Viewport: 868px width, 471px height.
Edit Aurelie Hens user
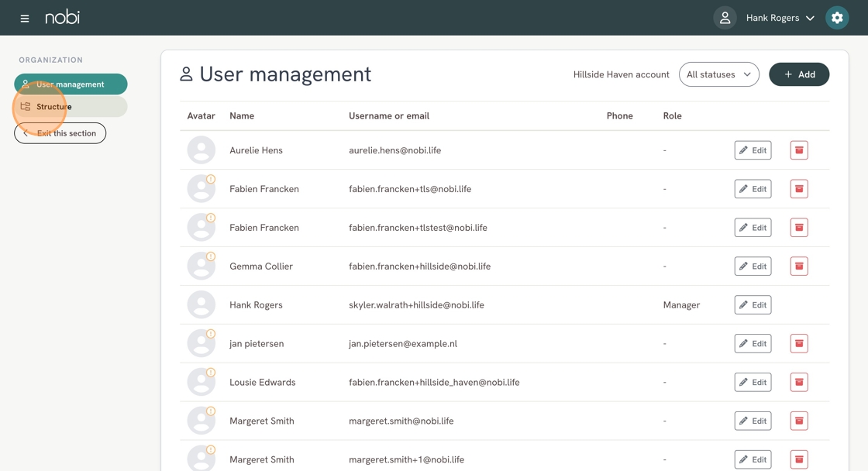coord(753,150)
